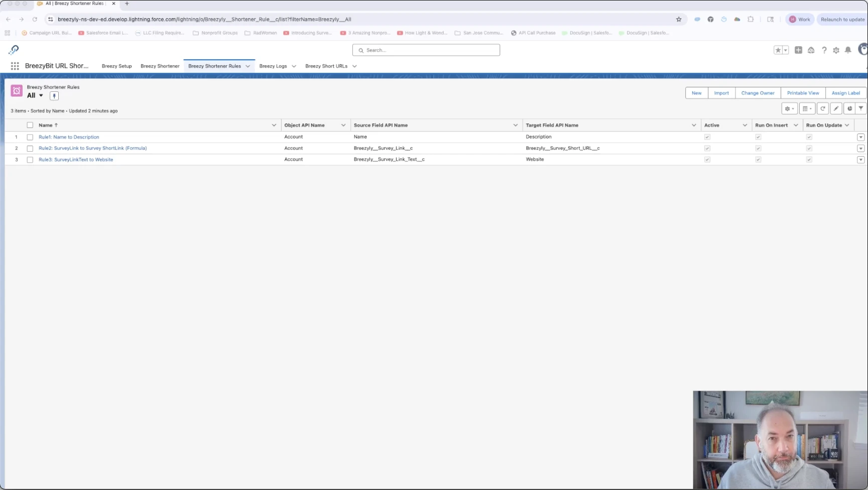Open Global Actions plus icon

[798, 50]
